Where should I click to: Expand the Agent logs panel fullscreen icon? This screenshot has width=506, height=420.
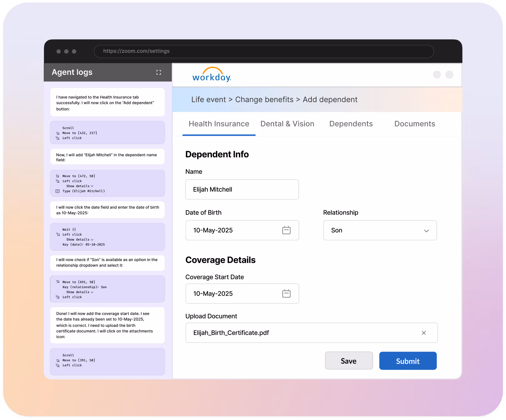coord(159,72)
